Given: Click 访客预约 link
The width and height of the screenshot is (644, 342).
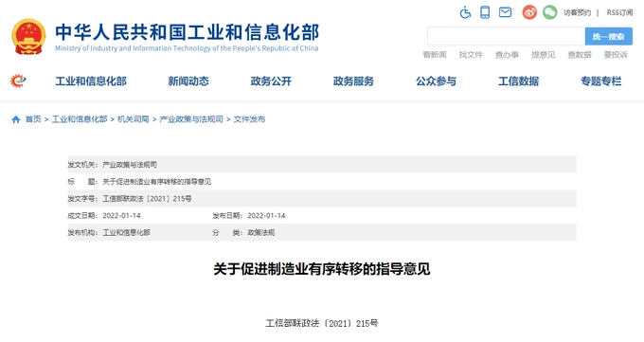Looking at the screenshot, I should pyautogui.click(x=577, y=12).
